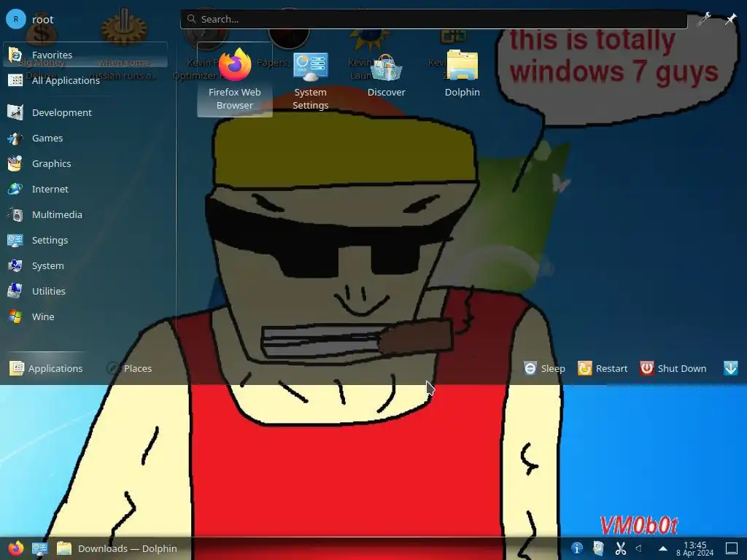Click the Development category icon

[x=15, y=112]
